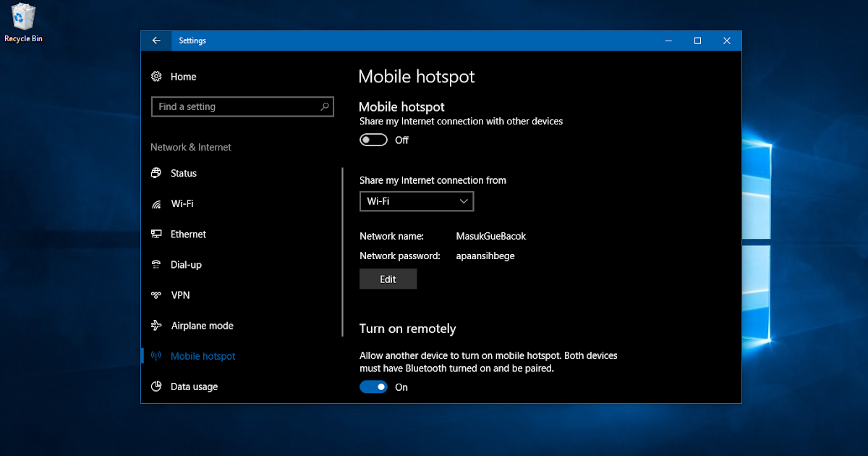Click the network password apaansihbege
Screen dimensions: 868x456
click(x=485, y=256)
